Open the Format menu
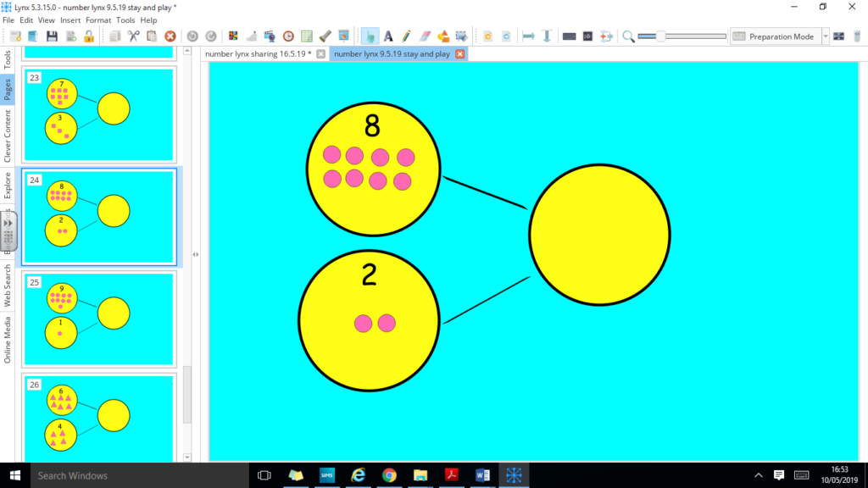This screenshot has width=868, height=488. point(98,20)
